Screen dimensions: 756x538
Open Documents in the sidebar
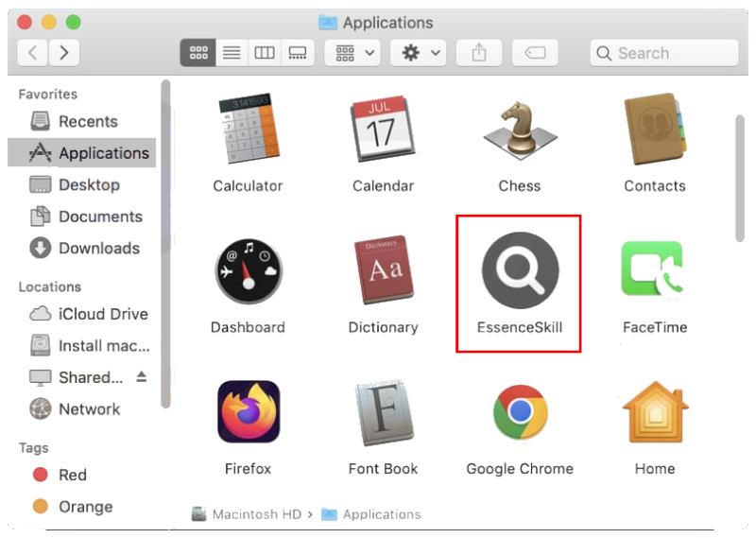81,217
